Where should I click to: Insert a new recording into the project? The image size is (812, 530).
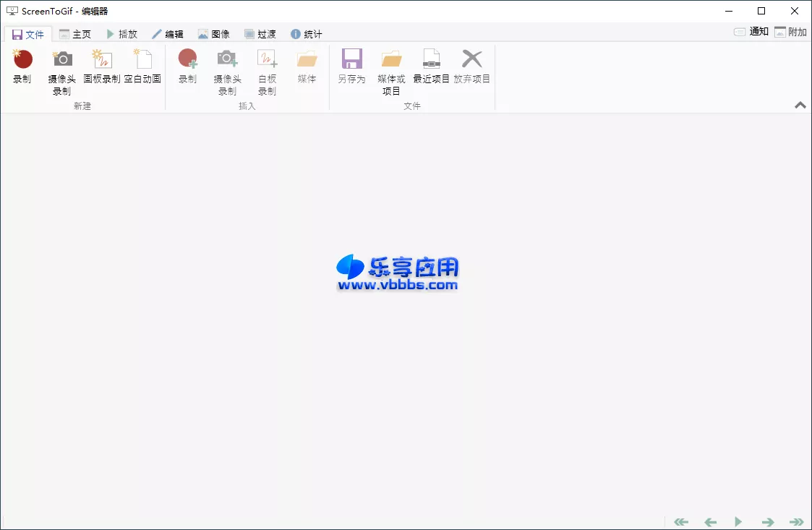(187, 70)
